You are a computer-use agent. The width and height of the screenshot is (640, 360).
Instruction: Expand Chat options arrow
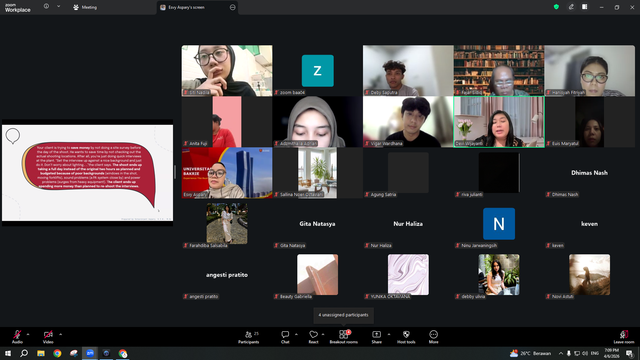pos(296,334)
